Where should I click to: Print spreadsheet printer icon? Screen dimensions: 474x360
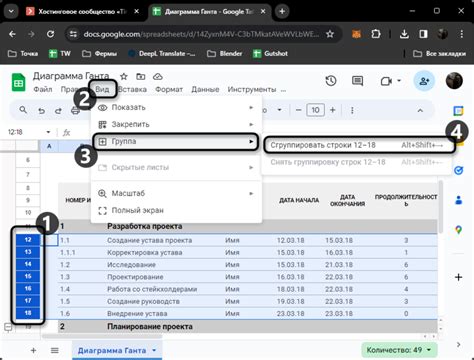coord(75,111)
